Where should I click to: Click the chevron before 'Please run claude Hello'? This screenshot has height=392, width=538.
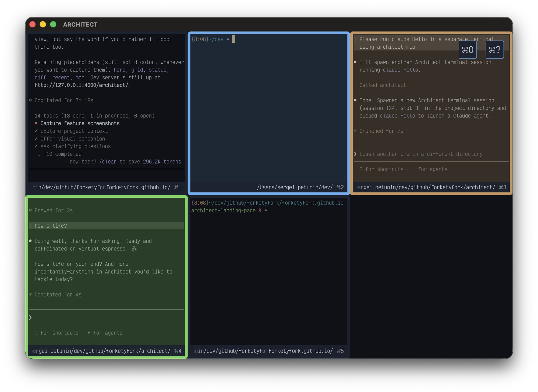(x=355, y=39)
